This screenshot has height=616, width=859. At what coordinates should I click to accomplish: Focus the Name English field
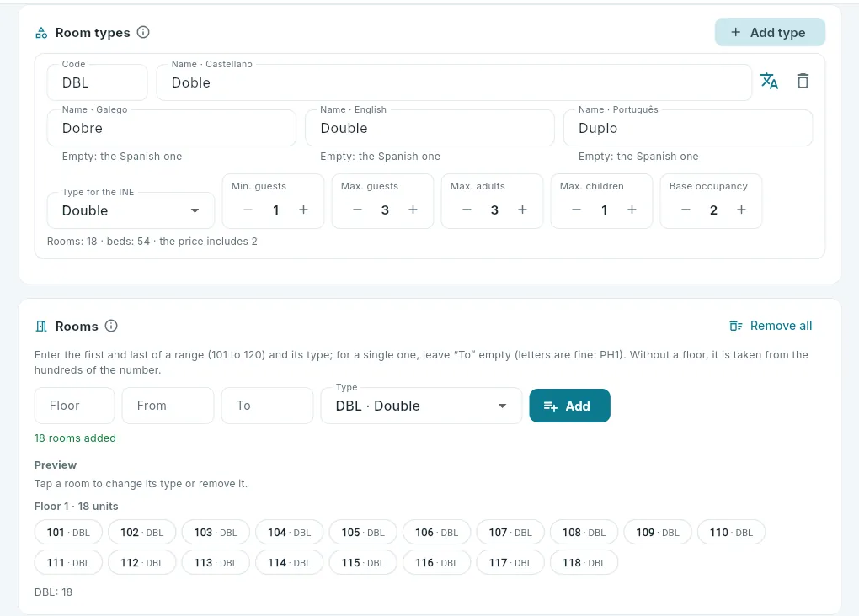tap(430, 128)
